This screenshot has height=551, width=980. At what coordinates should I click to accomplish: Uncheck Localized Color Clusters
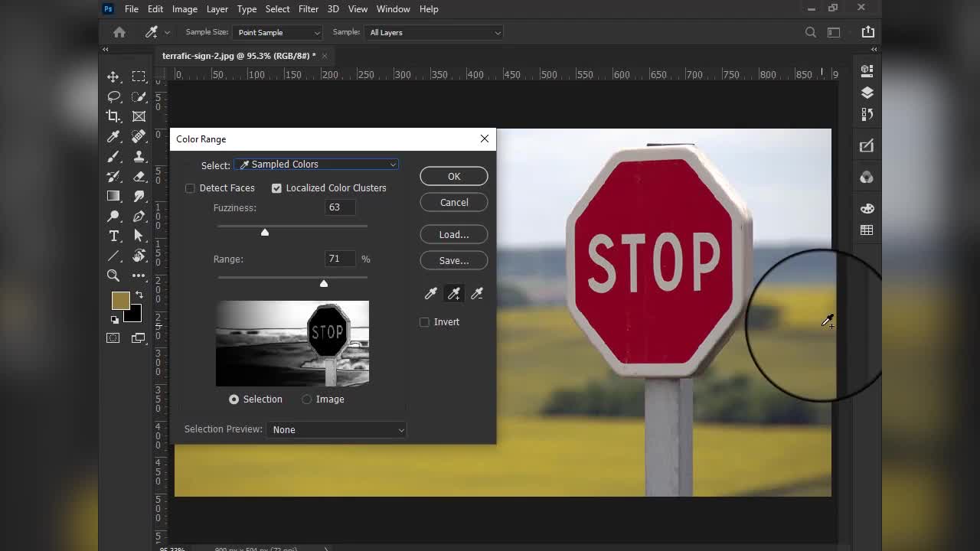pos(276,188)
